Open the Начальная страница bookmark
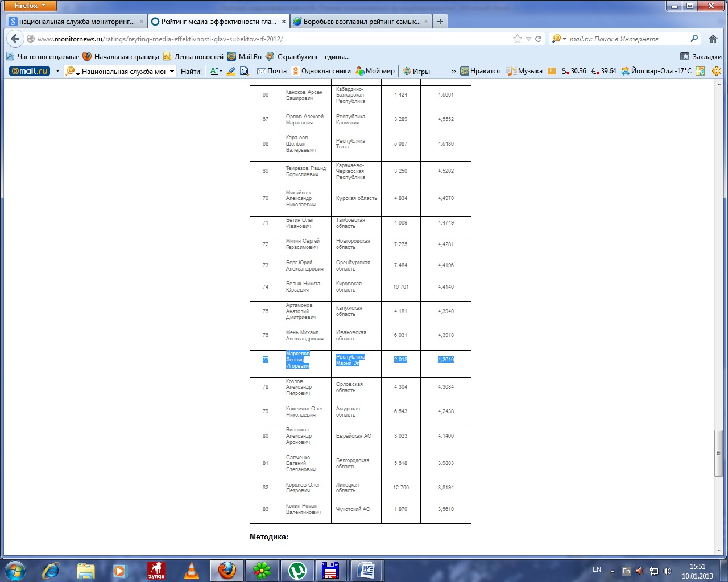 click(121, 56)
